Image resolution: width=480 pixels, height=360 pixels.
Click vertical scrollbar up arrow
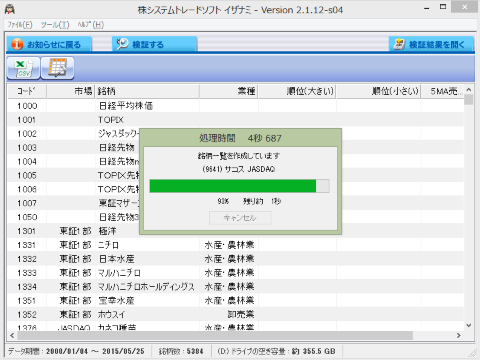[x=469, y=90]
